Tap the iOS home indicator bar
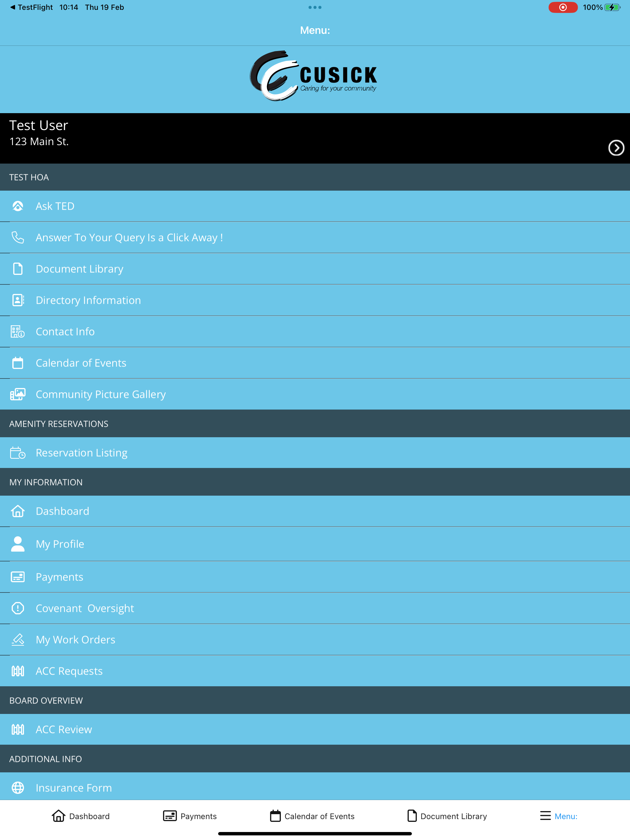The height and width of the screenshot is (840, 630). [315, 834]
